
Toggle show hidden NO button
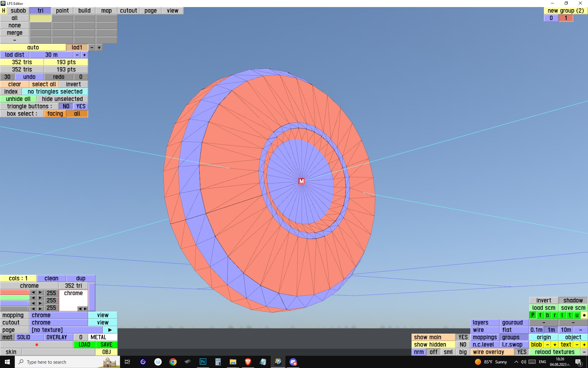pos(463,344)
